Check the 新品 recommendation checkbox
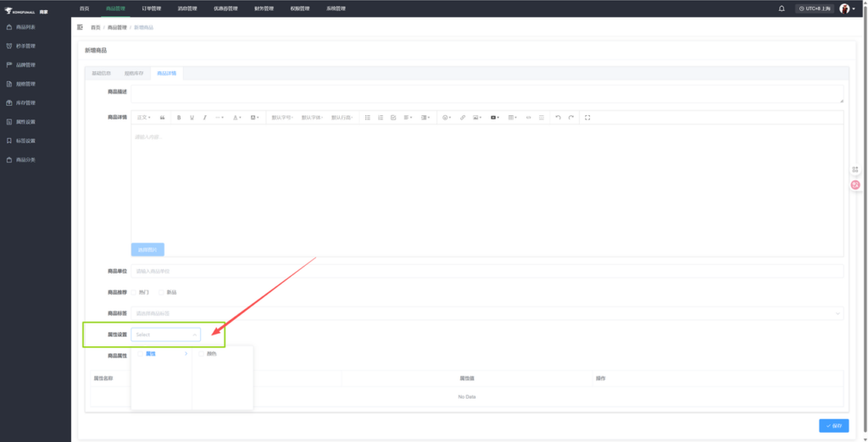 coord(160,292)
